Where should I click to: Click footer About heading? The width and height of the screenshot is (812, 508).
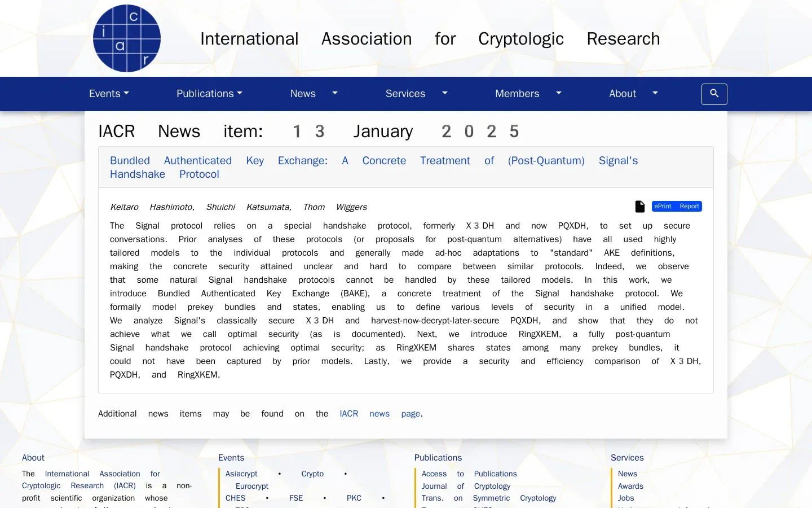[x=33, y=458]
